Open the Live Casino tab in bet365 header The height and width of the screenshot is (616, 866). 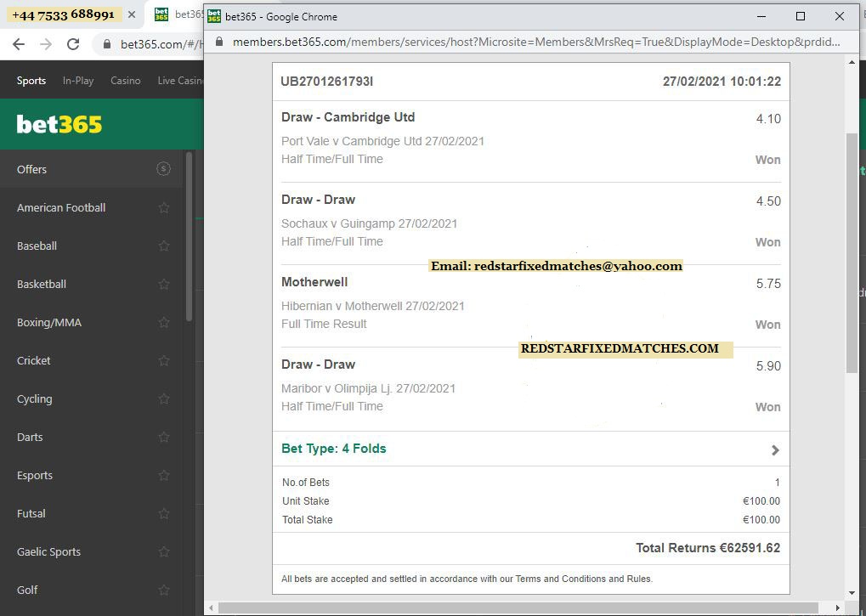point(180,81)
